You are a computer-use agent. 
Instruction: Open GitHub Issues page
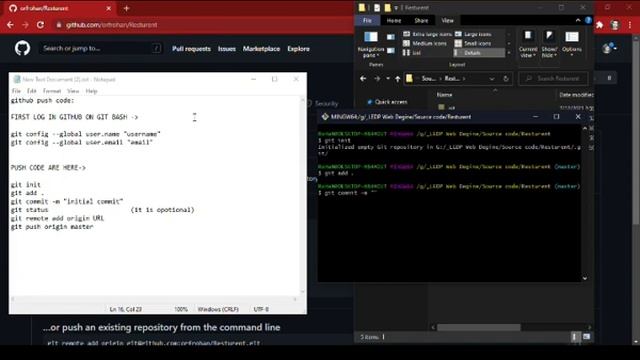[x=227, y=49]
